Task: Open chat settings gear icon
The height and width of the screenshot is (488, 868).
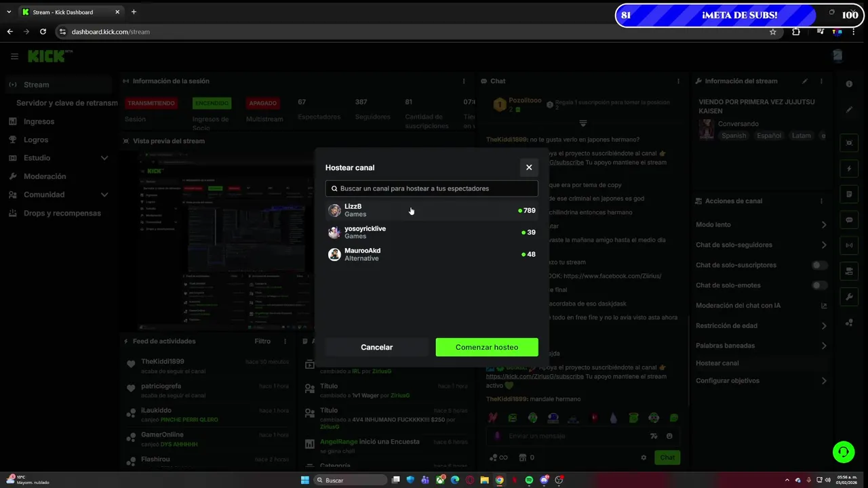Action: 644,457
